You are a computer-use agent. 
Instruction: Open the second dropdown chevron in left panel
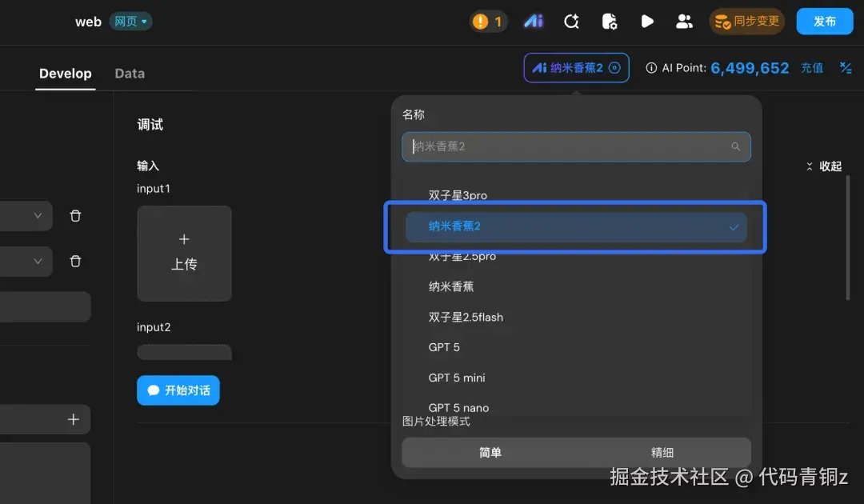point(38,261)
